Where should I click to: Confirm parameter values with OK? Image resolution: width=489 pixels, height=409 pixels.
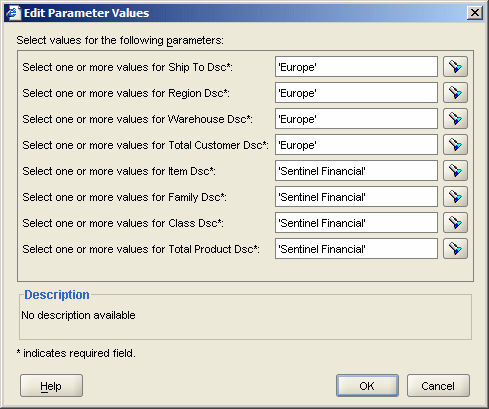367,386
